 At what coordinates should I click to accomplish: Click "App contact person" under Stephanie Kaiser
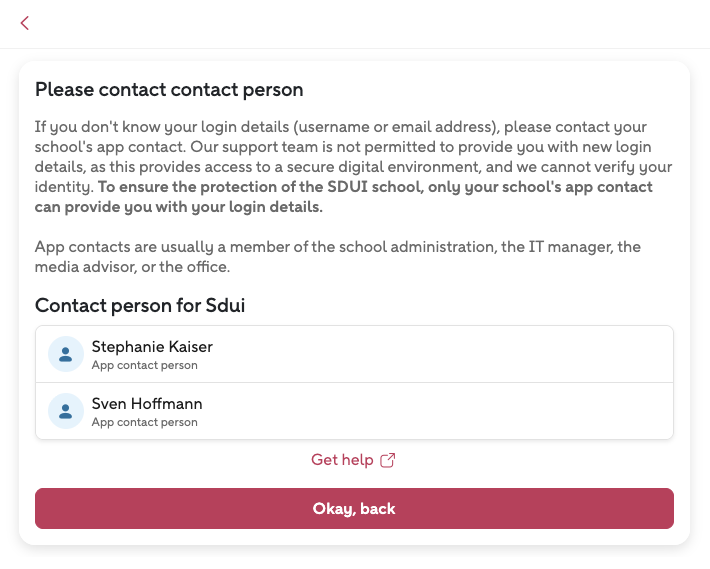pyautogui.click(x=144, y=366)
